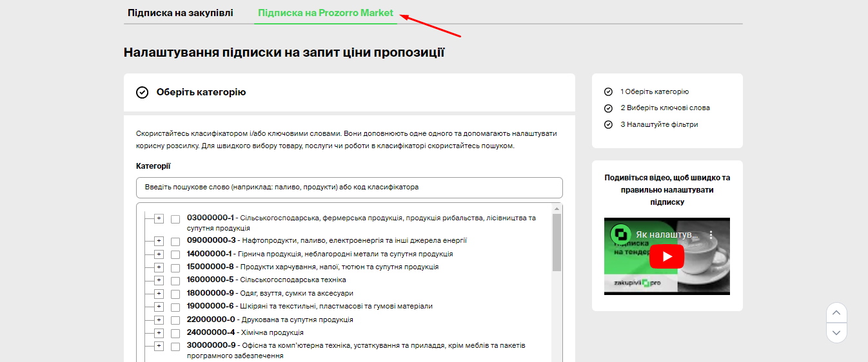Open the YouTube video options menu
This screenshot has height=362, width=868.
pos(711,235)
